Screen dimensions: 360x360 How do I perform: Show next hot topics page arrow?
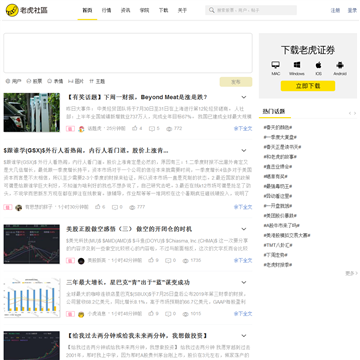pyautogui.click(x=355, y=113)
